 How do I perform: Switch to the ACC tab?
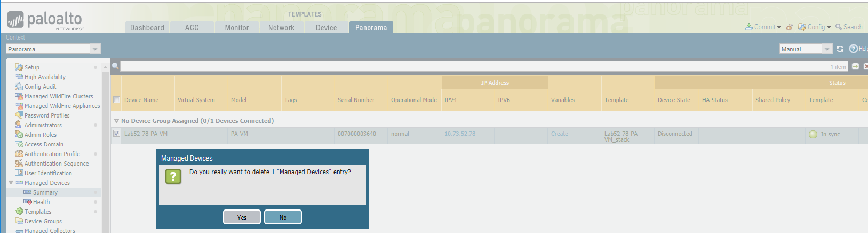tap(192, 28)
